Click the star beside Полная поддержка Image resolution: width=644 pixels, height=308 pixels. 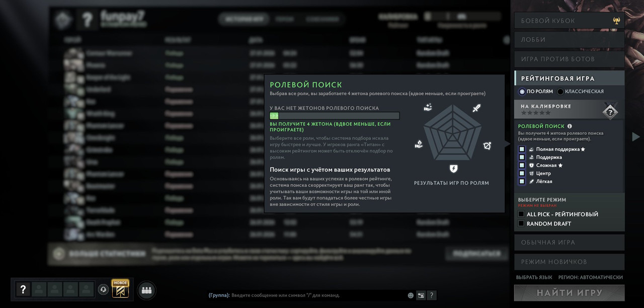click(583, 149)
